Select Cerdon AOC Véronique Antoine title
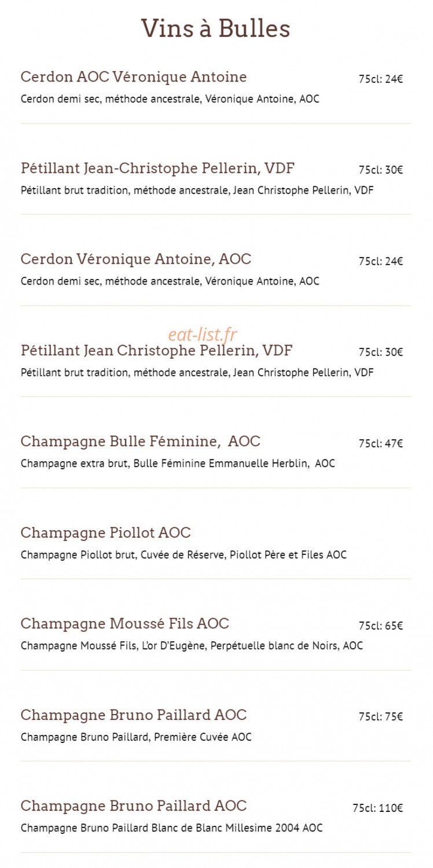Viewport: 433px width, 868px height. coord(134,77)
